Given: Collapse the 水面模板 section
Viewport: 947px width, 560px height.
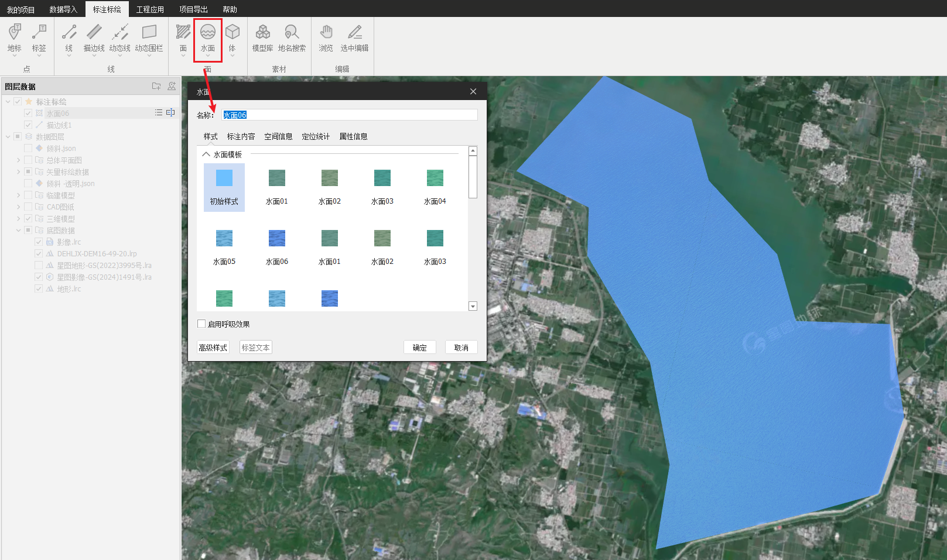Looking at the screenshot, I should click(206, 154).
